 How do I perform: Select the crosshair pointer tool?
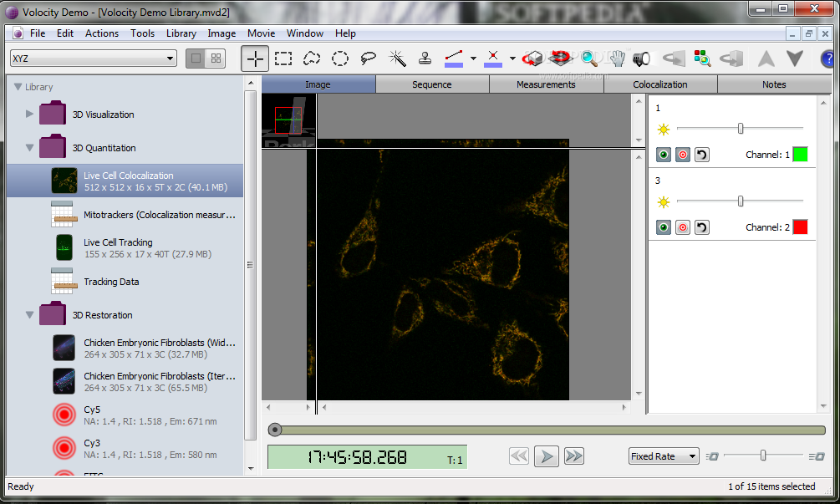click(255, 59)
